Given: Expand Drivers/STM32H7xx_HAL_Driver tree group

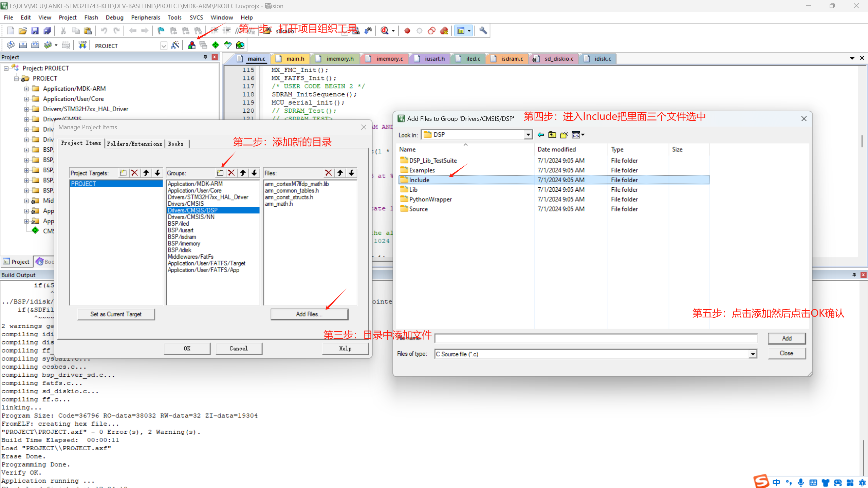Looking at the screenshot, I should click(26, 109).
